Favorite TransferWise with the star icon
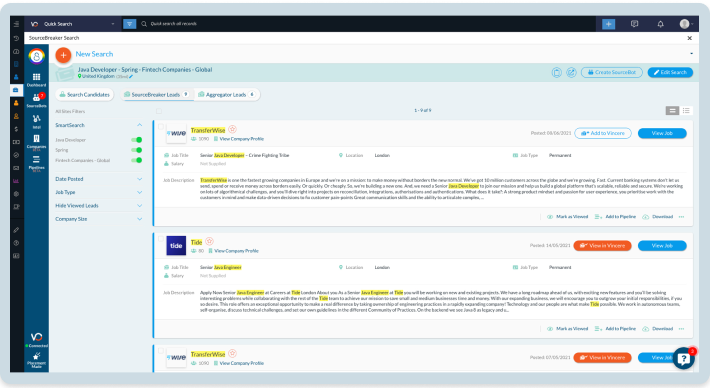The image size is (710, 388). (232, 129)
